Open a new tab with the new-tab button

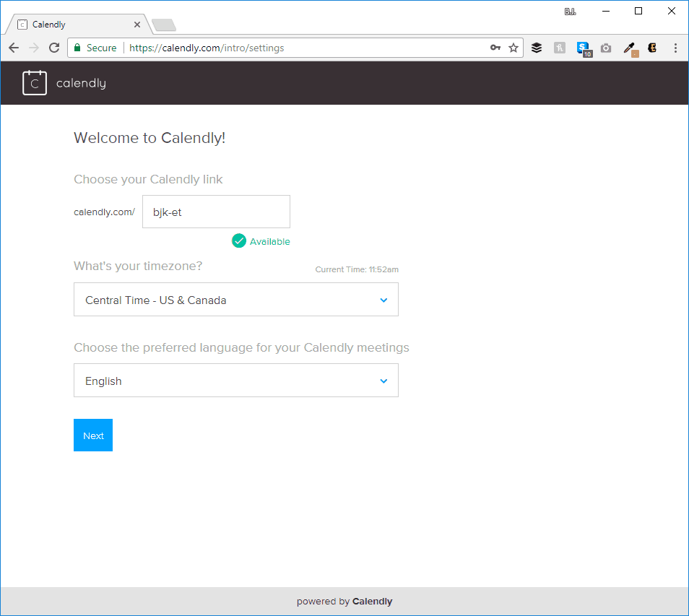pos(164,25)
